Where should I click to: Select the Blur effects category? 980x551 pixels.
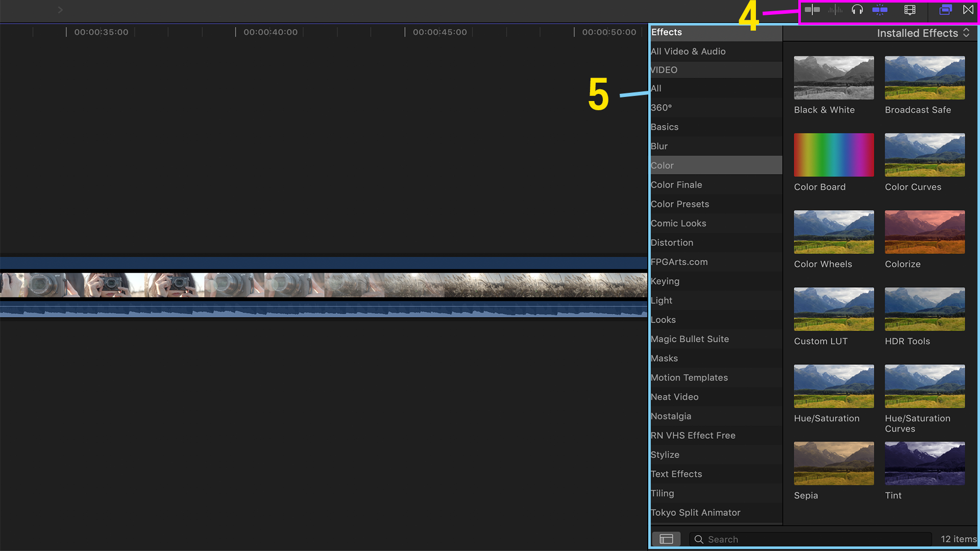(659, 146)
